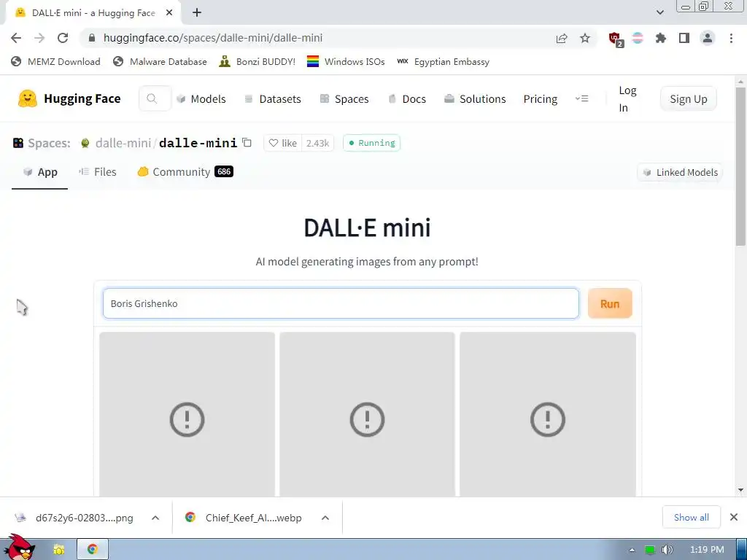
Task: Click Show all downloads
Action: [x=692, y=517]
